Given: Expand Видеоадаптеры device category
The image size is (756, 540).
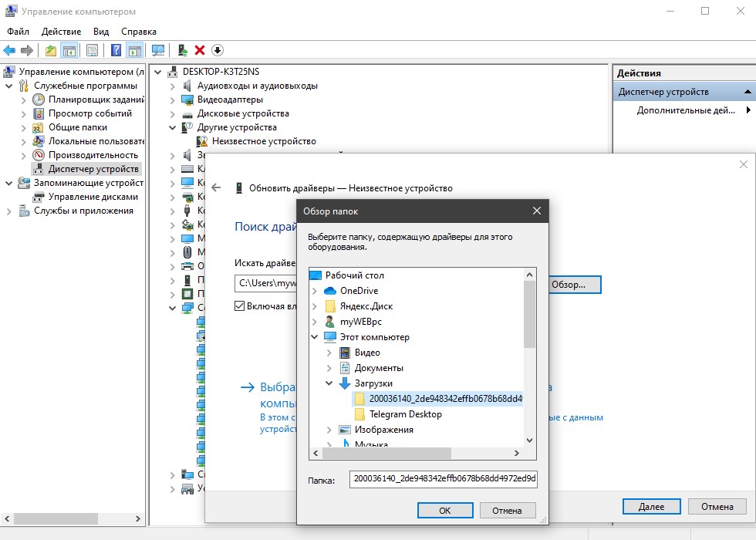Looking at the screenshot, I should tap(172, 100).
